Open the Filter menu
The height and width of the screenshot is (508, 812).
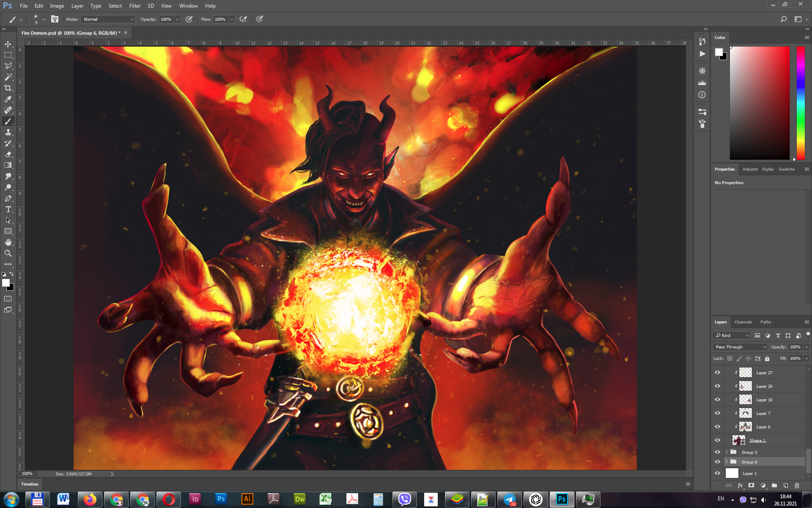click(x=135, y=6)
